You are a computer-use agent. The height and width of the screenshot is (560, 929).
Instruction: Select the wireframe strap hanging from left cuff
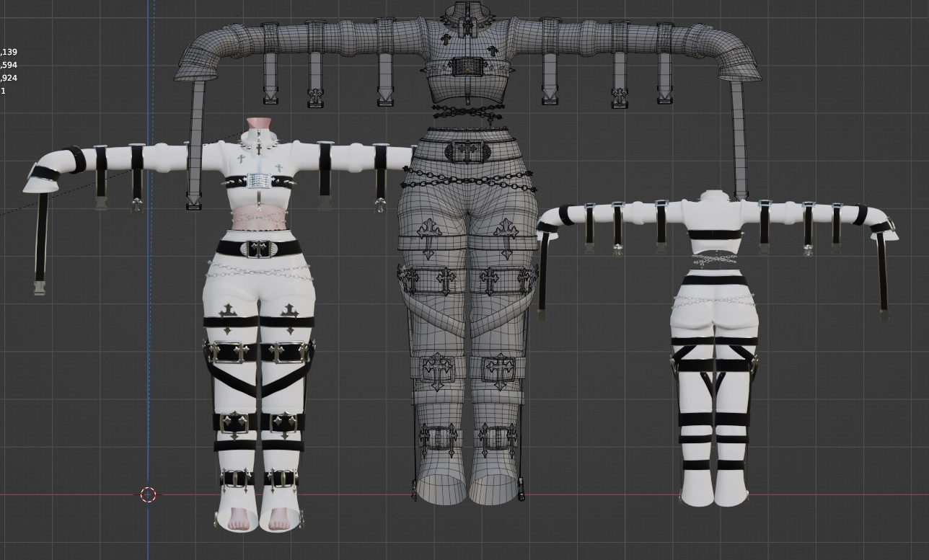(x=195, y=144)
